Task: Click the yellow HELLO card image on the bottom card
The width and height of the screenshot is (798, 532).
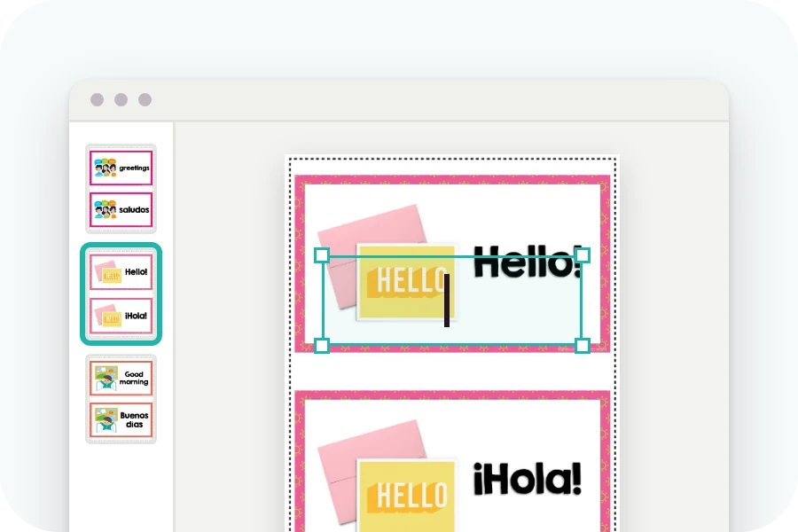Action: pos(405,497)
